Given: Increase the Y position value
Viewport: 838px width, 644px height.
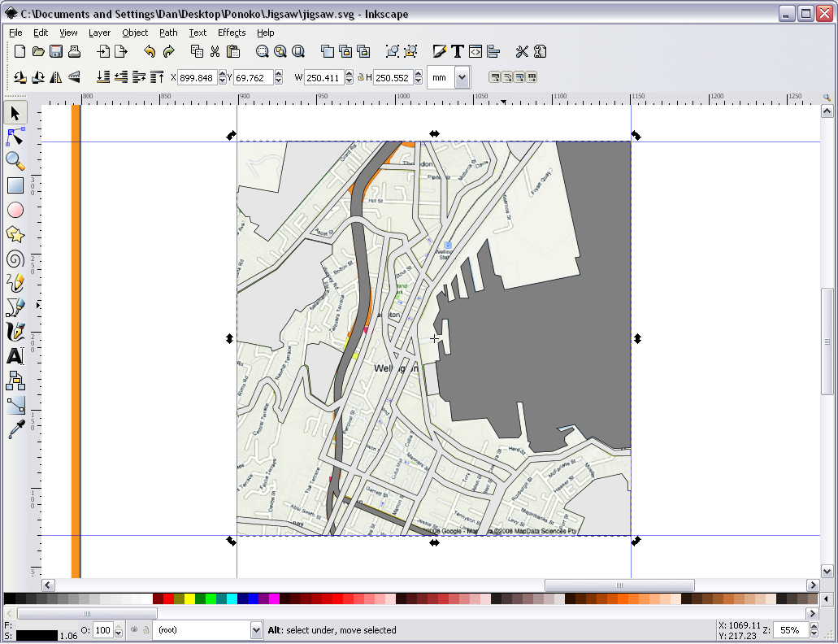Looking at the screenshot, I should (x=279, y=74).
